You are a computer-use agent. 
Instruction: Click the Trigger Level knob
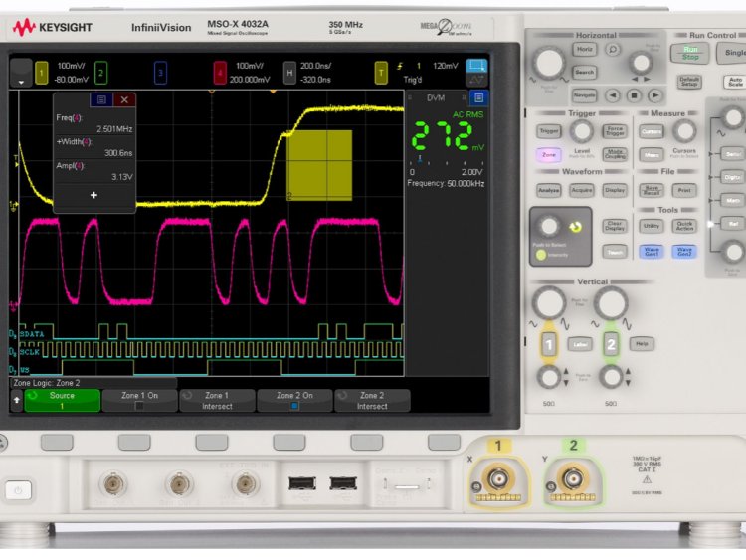point(582,131)
